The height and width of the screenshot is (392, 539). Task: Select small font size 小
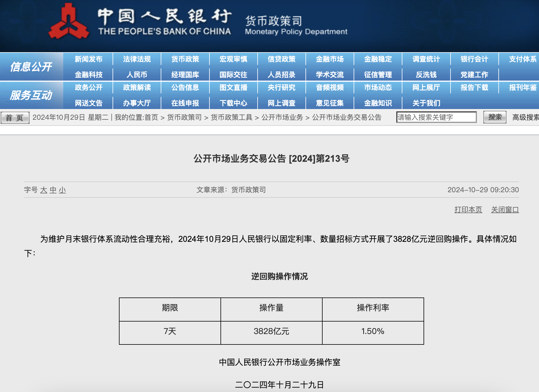62,190
